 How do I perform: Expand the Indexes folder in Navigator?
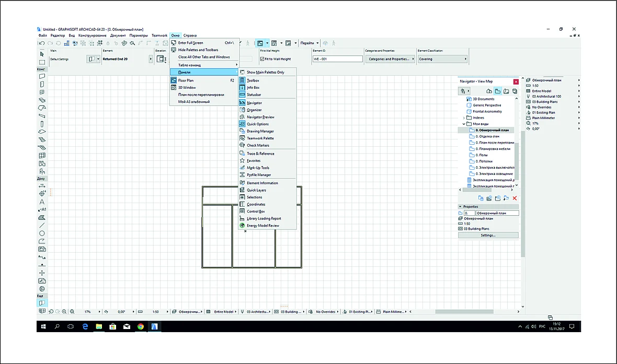tap(464, 118)
